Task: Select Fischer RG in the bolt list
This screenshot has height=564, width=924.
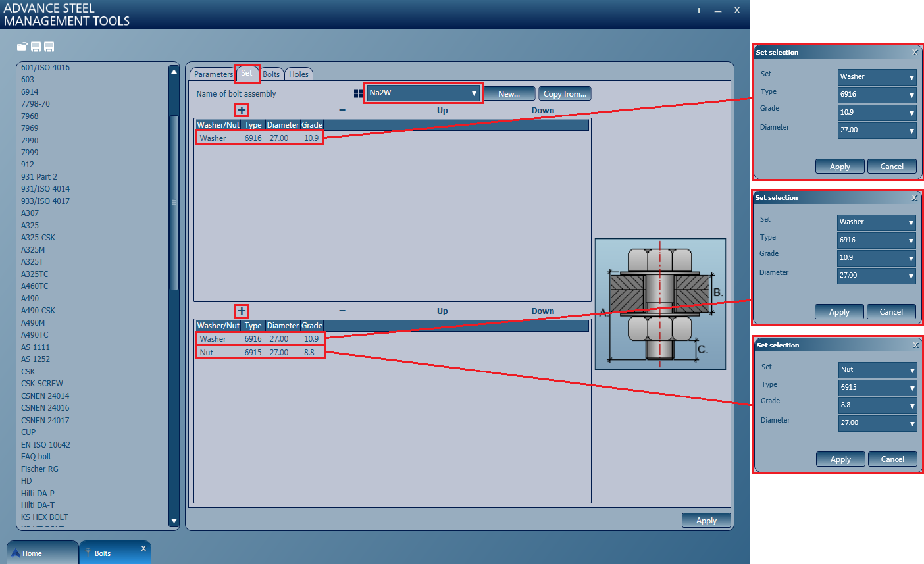Action: (x=39, y=469)
